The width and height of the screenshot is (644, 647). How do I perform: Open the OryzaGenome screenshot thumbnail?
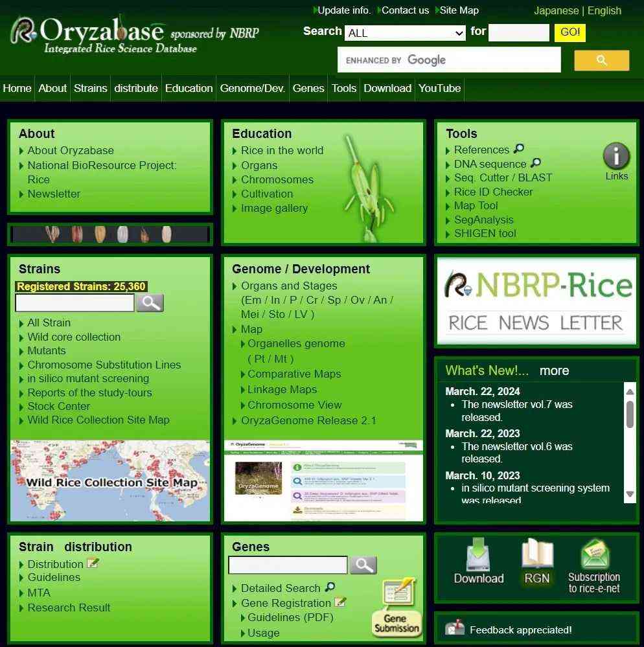click(x=323, y=481)
